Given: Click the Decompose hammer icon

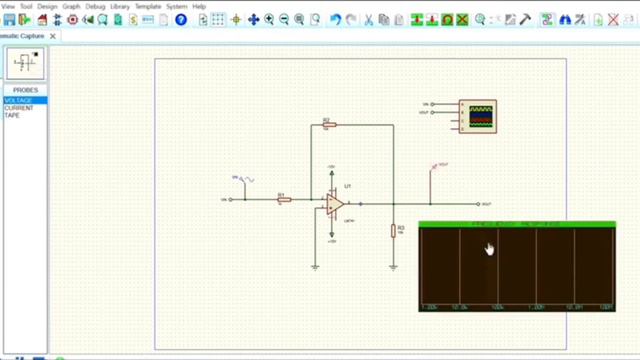Looking at the screenshot, I should click(525, 20).
